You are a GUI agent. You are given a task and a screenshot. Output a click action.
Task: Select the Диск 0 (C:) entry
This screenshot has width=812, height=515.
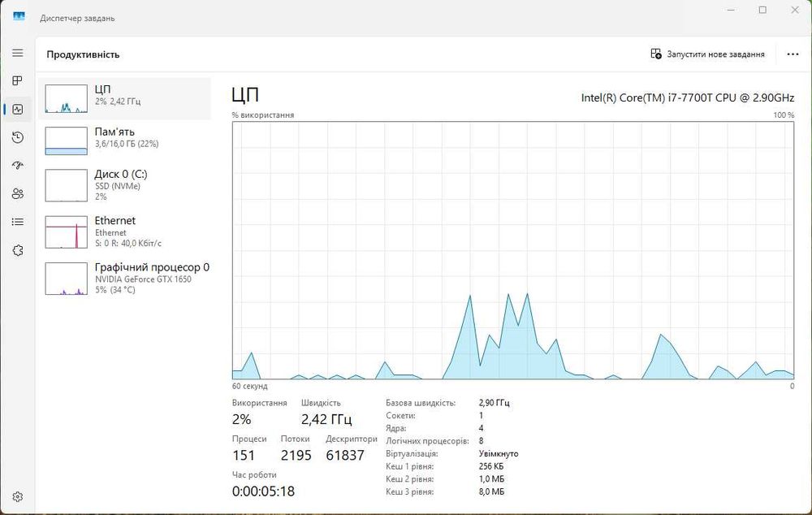tap(125, 185)
